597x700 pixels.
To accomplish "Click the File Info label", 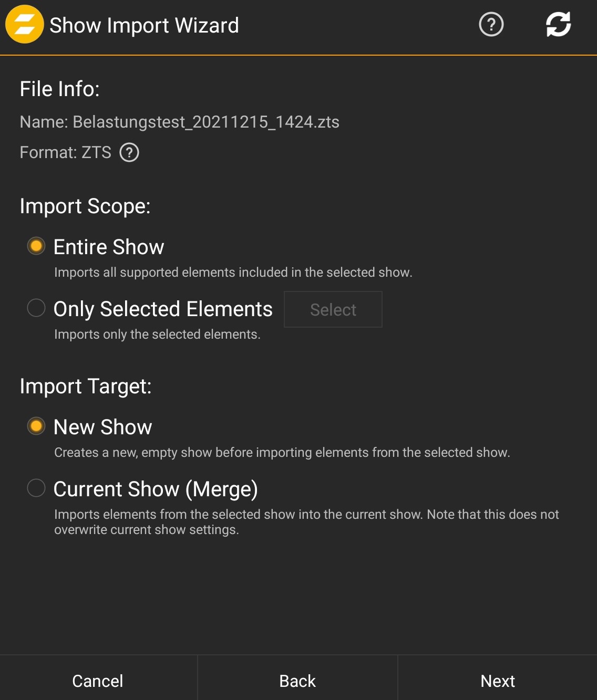I will [x=60, y=88].
